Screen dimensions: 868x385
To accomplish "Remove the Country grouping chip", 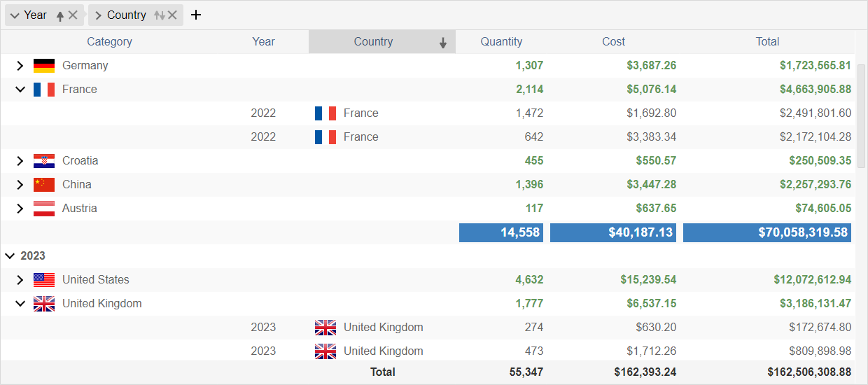I will pyautogui.click(x=172, y=15).
